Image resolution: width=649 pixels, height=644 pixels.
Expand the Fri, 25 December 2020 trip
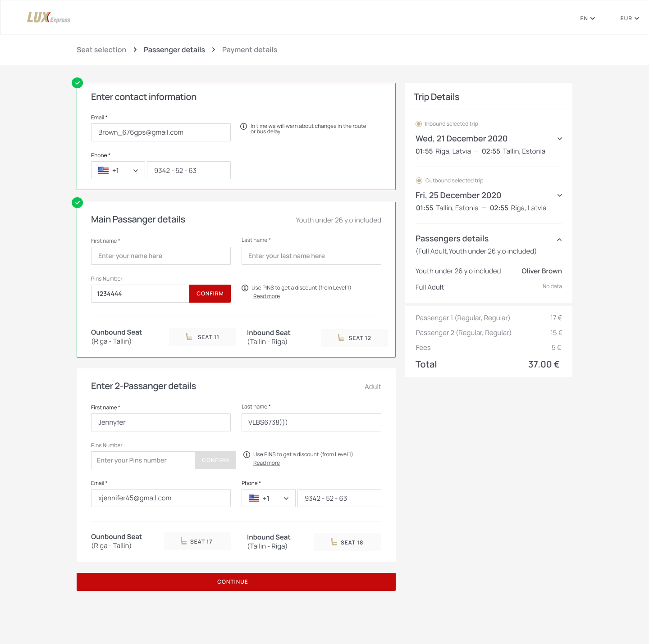(x=560, y=195)
